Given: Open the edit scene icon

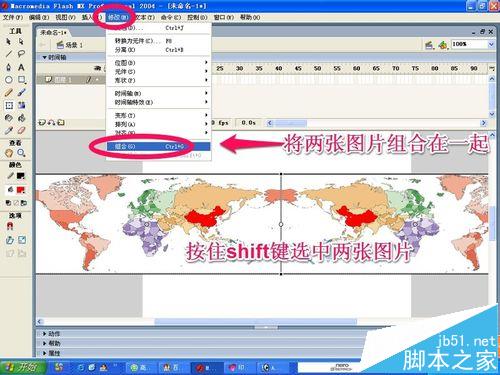Looking at the screenshot, I should pos(429,45).
